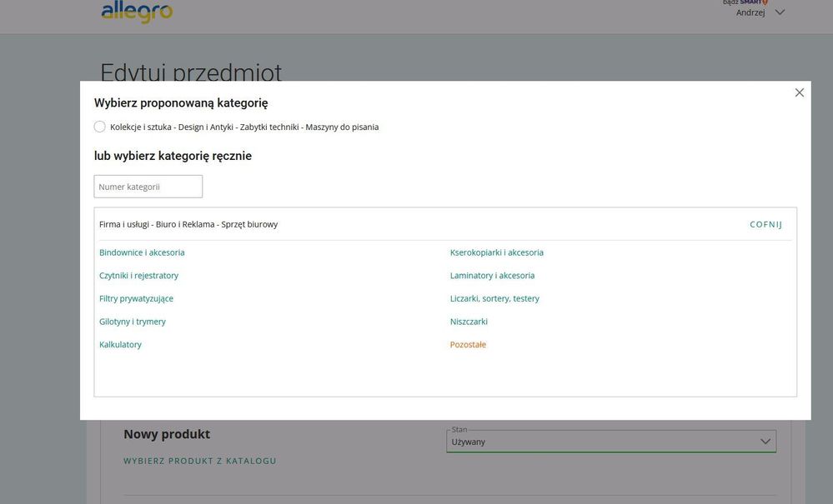Click the Andrzej username in the header

(x=750, y=12)
